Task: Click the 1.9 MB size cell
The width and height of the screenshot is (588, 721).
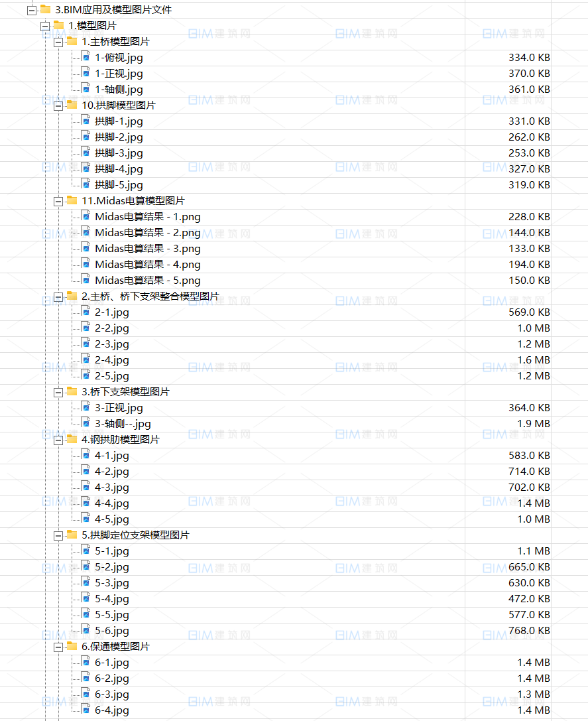Action: [x=533, y=424]
